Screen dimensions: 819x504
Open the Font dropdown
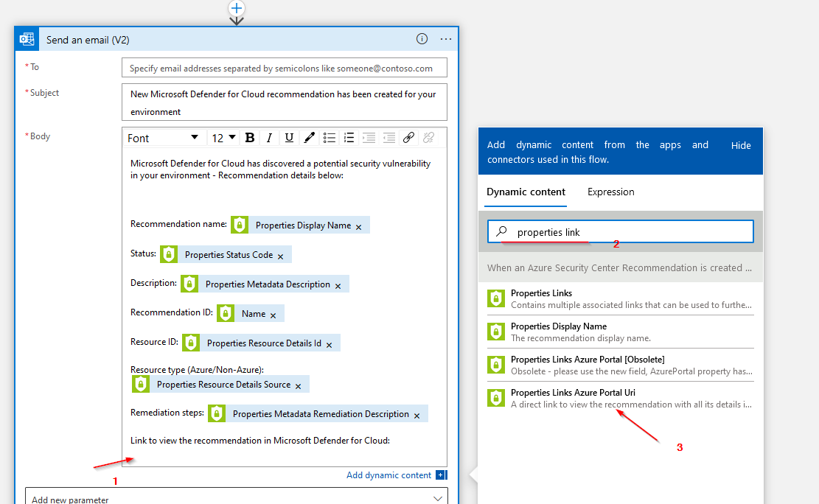163,138
